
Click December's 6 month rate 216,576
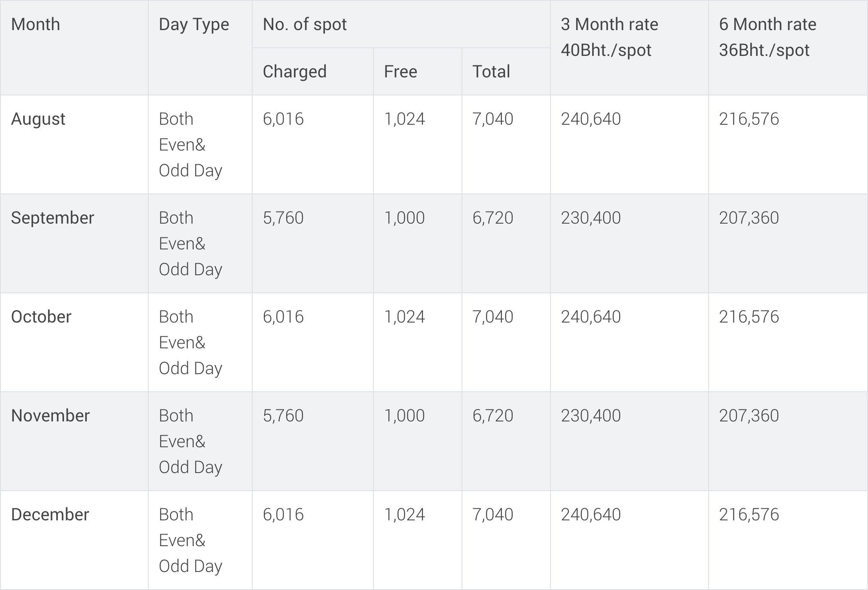point(749,515)
